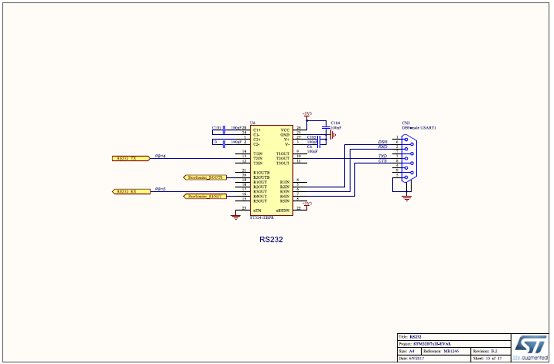Click the Date field in title block
The width and height of the screenshot is (554, 364).
[434, 358]
